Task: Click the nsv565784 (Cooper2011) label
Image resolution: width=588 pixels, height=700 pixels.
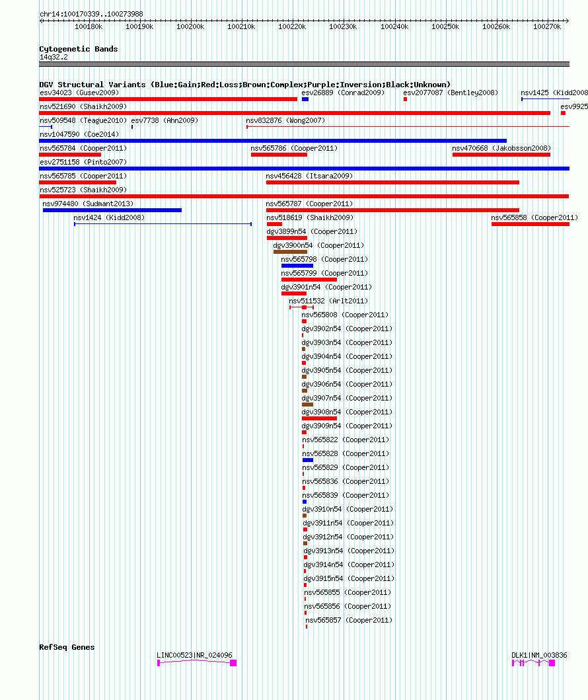Action: tap(83, 148)
